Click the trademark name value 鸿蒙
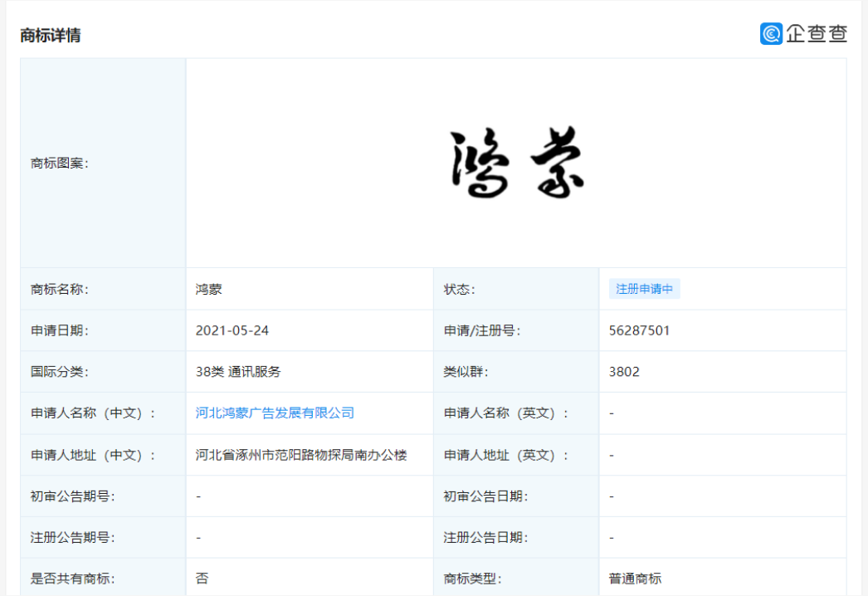868x596 pixels. point(209,289)
